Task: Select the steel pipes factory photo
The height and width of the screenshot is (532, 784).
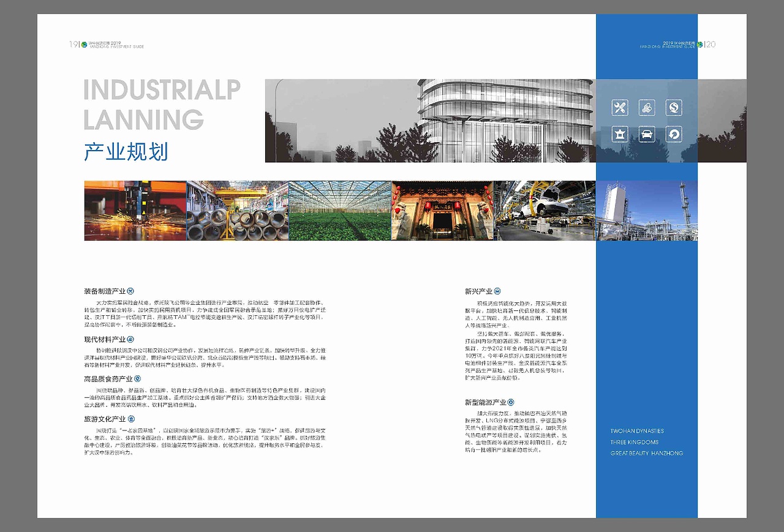Action: coord(238,211)
